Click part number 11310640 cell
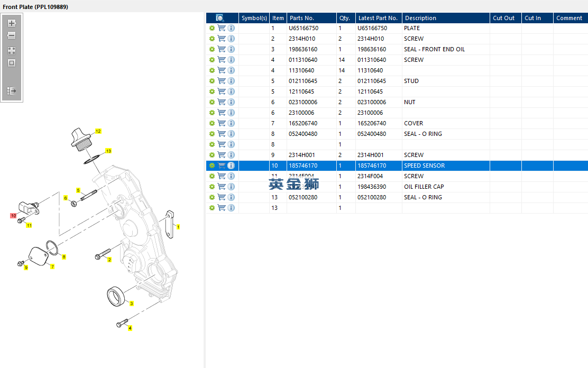 pyautogui.click(x=311, y=70)
